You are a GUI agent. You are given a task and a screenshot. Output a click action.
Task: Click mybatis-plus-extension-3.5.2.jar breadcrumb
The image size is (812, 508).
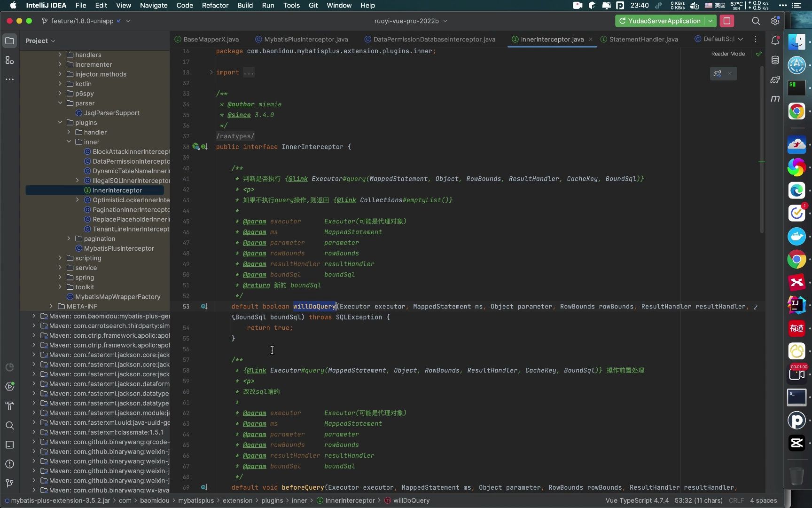coord(57,500)
